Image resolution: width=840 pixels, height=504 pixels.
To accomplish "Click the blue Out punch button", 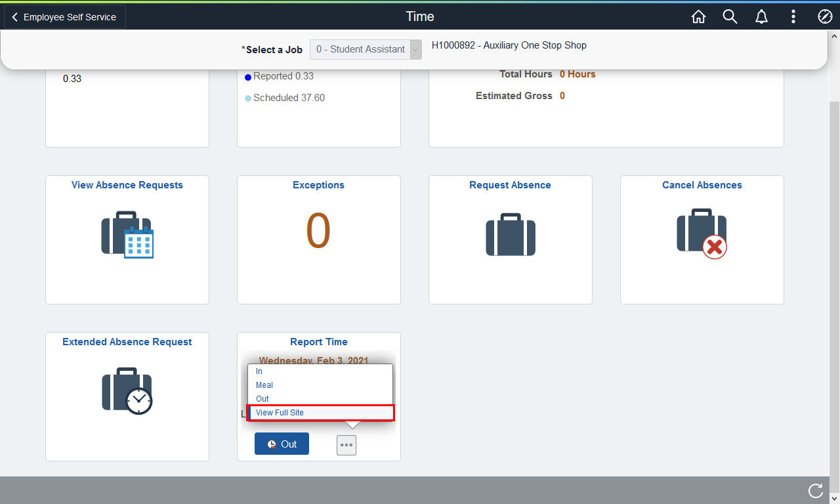I will [x=282, y=444].
